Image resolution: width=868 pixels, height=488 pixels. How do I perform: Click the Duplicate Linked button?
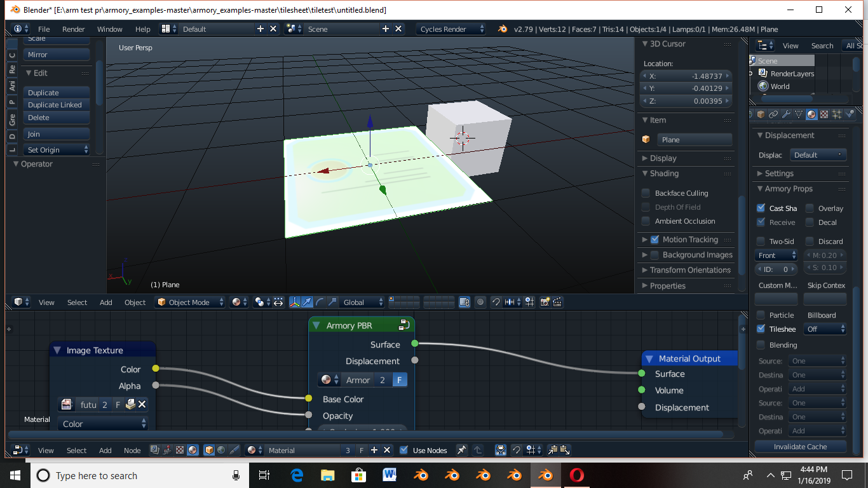(x=57, y=105)
